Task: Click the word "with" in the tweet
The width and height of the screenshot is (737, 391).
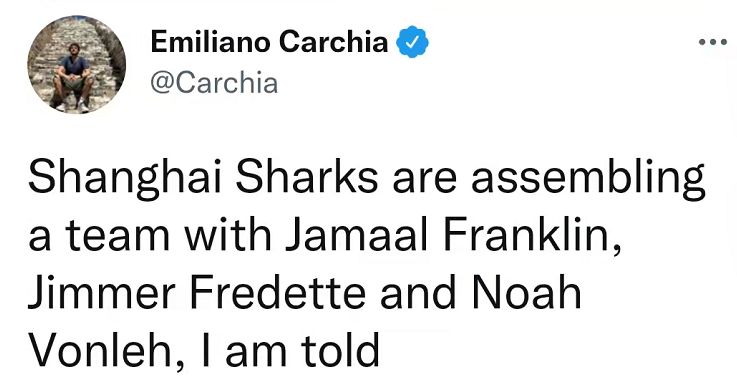Action: [227, 235]
